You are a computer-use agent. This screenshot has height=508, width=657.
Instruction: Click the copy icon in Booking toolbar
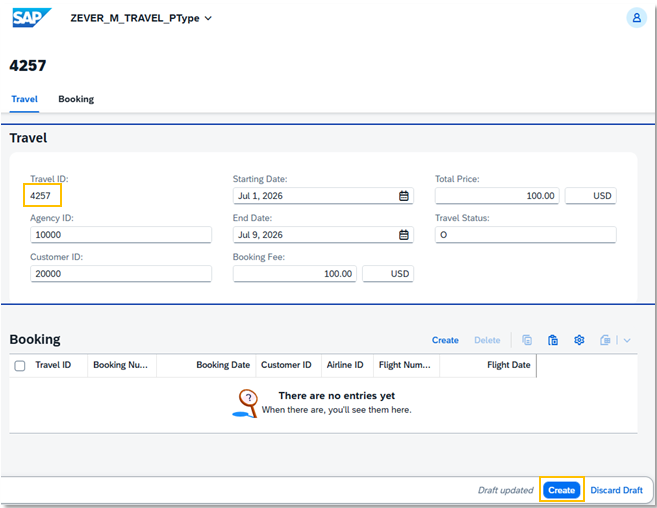527,340
